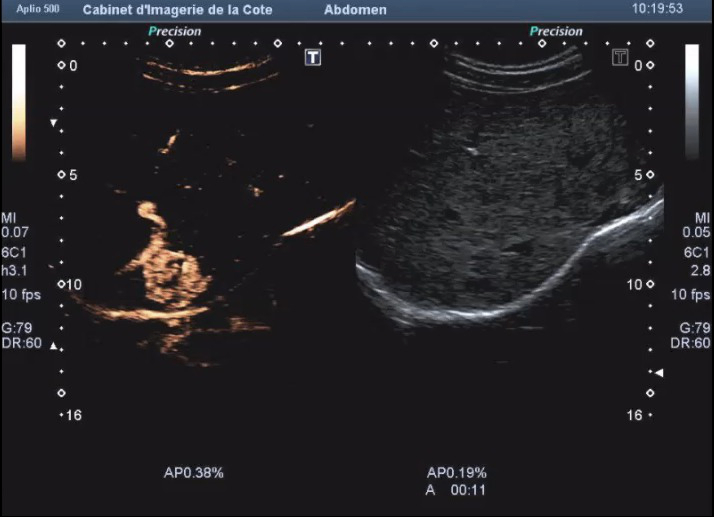
Task: Click the diamond marker at depth 5 on right scale
Action: point(649,175)
